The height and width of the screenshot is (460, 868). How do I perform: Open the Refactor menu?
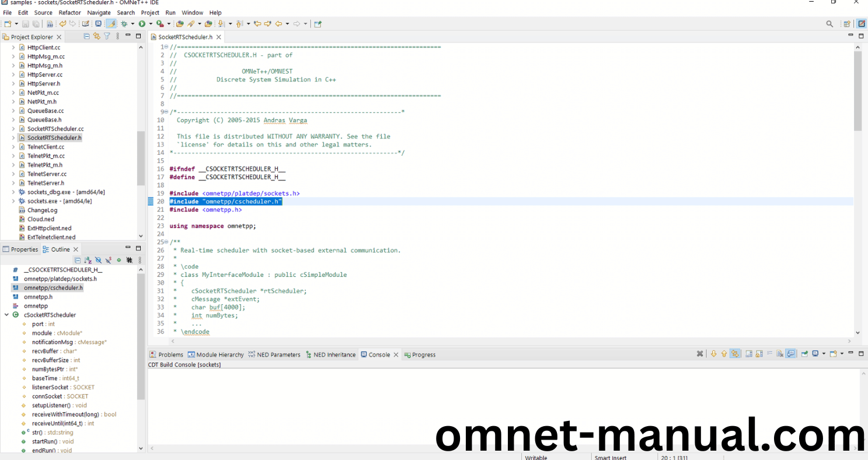click(69, 12)
